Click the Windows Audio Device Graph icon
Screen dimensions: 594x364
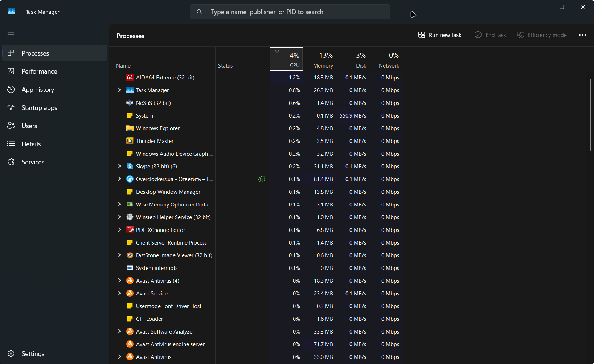click(130, 154)
